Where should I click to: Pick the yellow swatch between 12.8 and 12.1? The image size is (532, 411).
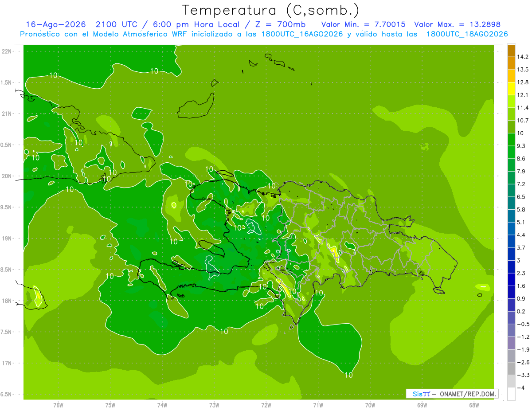511,89
